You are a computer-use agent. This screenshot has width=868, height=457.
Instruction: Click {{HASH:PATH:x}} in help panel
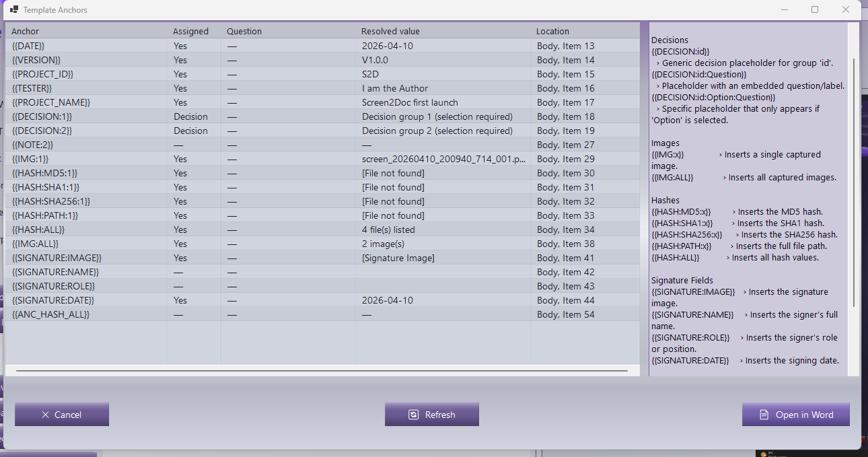pos(682,246)
